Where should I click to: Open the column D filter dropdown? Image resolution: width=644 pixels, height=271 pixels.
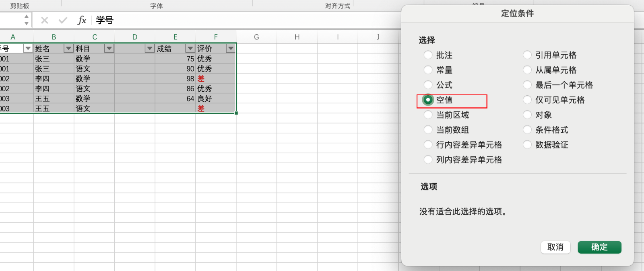(x=150, y=49)
